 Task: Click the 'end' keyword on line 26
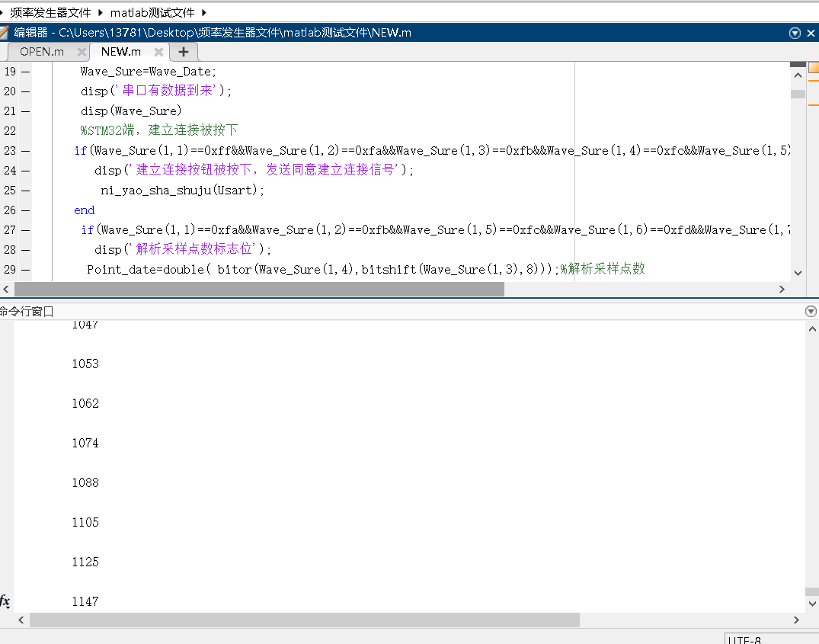click(84, 210)
